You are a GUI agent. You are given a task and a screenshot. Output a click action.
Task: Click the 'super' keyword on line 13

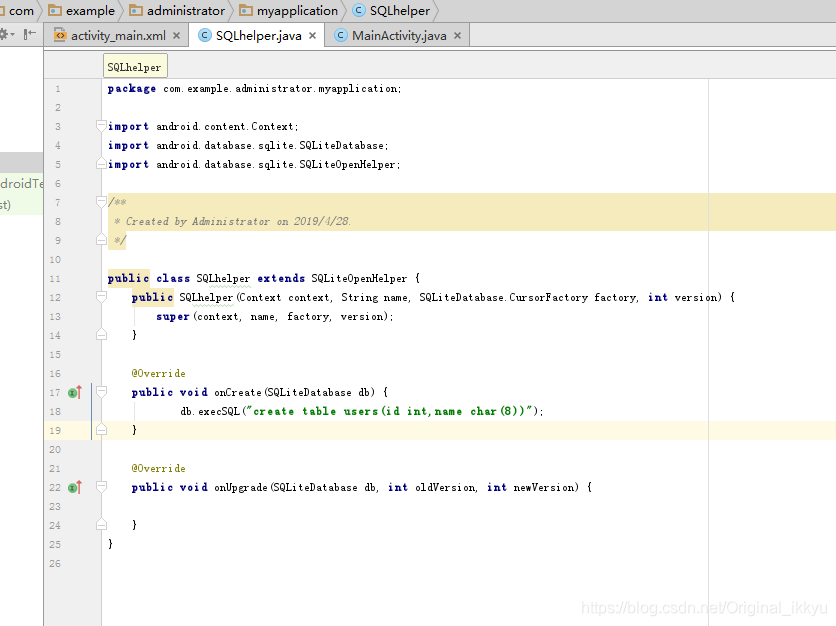pos(173,317)
